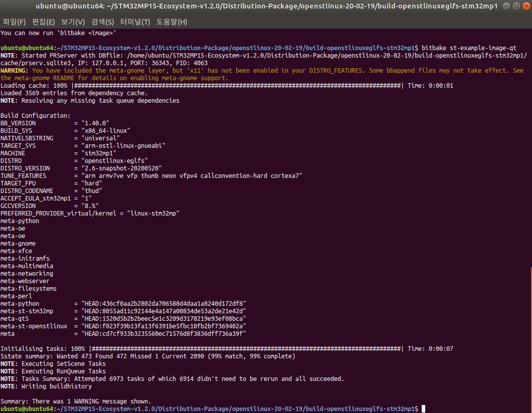Click the meta-multimedia layer line
This screenshot has height=413, width=532.
27,266
